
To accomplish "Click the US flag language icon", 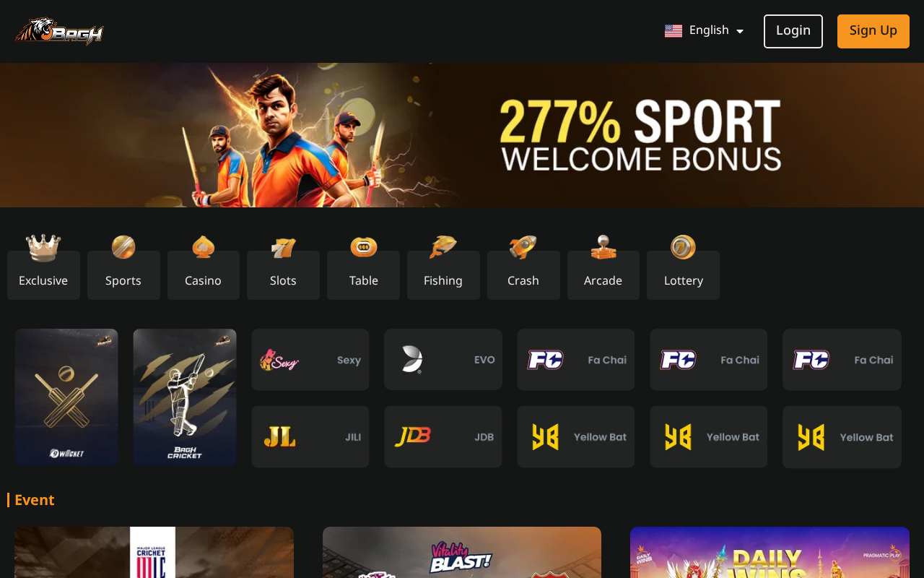I will [674, 30].
